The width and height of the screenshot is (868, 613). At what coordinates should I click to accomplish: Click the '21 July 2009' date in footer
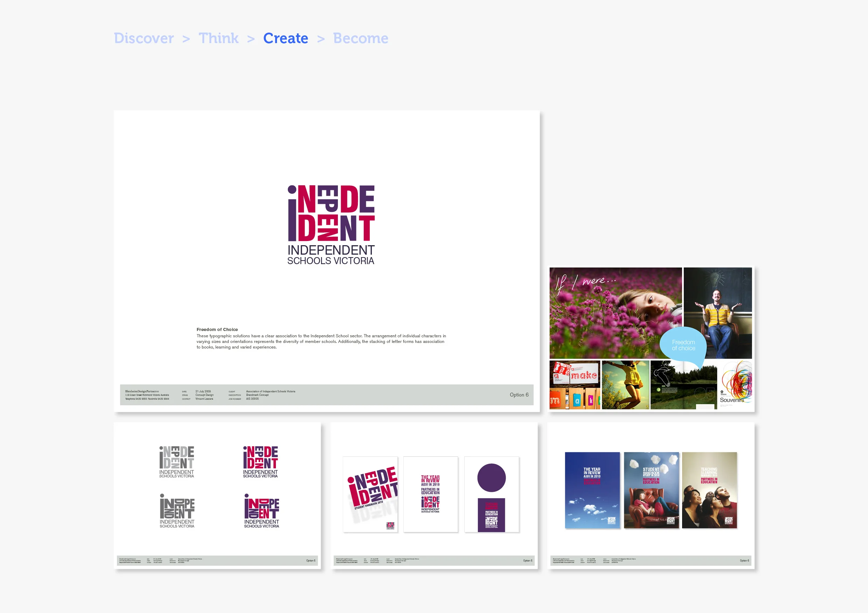point(203,391)
